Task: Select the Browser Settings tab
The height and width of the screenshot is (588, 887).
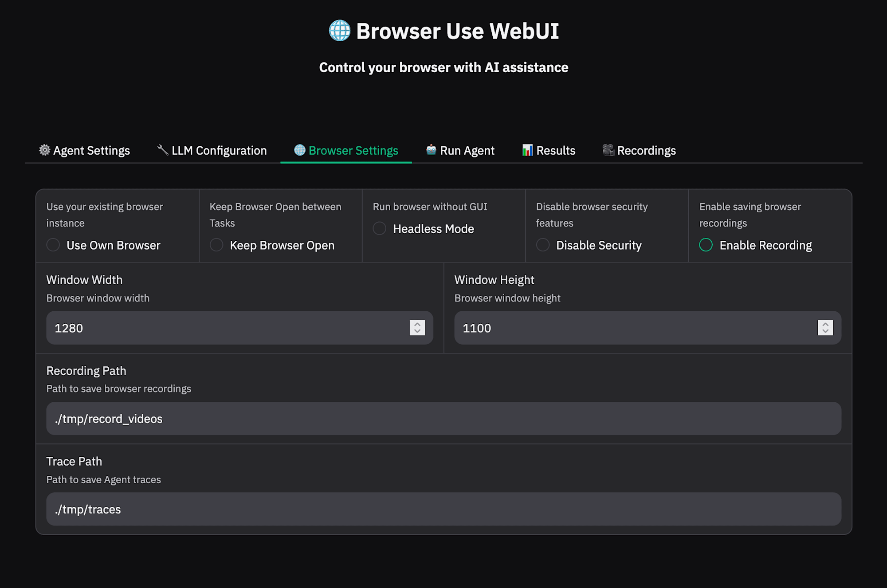Action: point(346,150)
